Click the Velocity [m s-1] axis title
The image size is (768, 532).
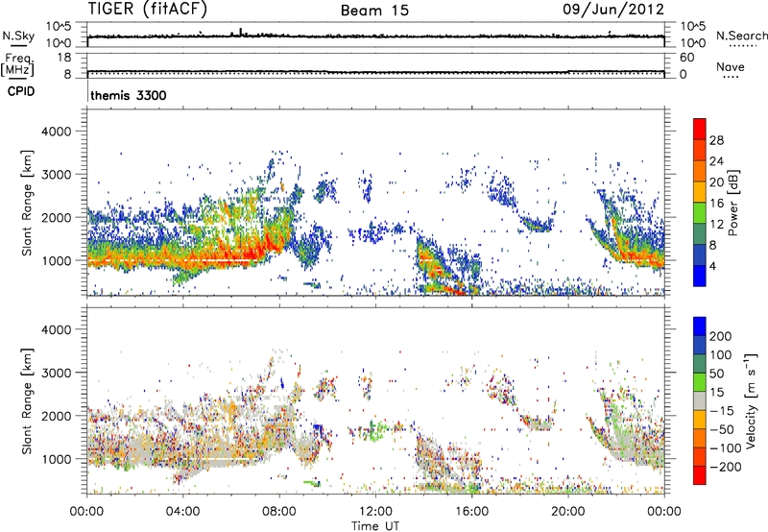point(751,400)
